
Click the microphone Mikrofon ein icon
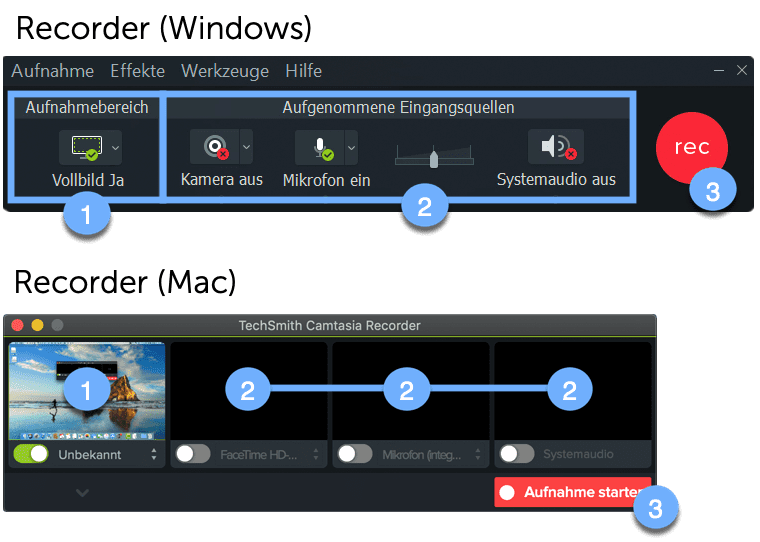tap(320, 147)
